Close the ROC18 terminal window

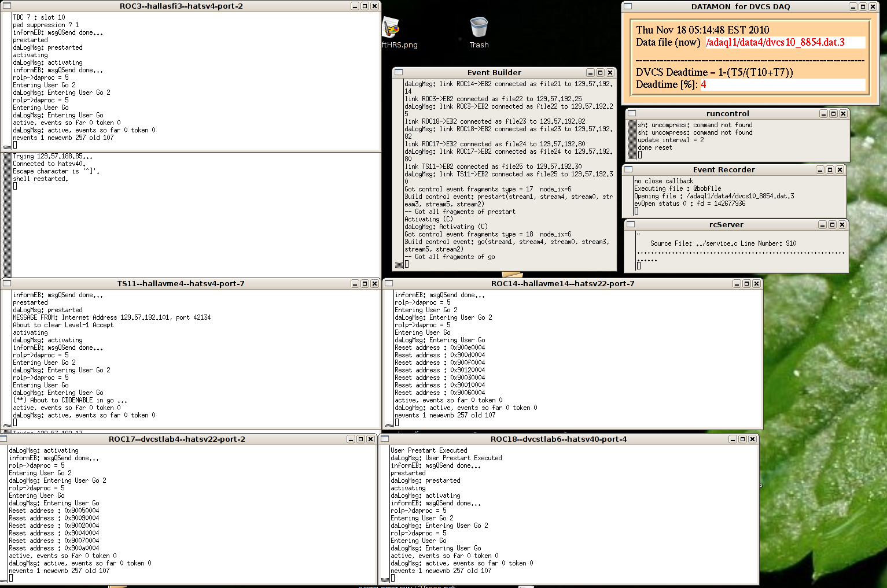point(752,439)
